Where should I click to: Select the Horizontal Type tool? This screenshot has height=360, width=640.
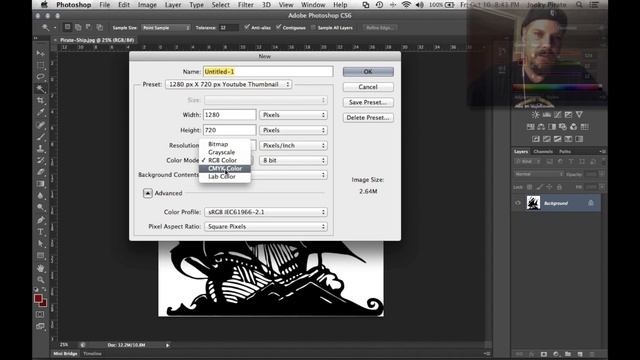click(x=40, y=232)
